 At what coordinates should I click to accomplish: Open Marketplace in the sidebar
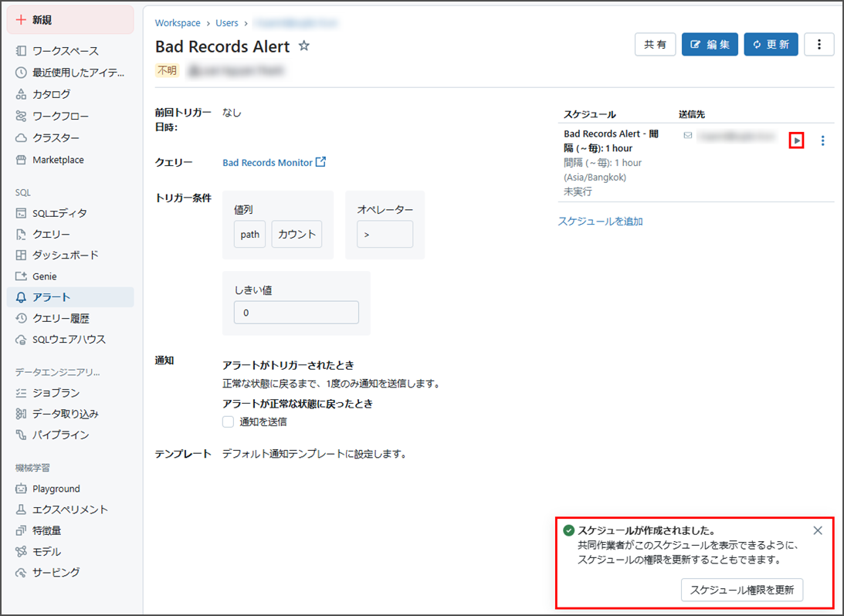coord(58,160)
